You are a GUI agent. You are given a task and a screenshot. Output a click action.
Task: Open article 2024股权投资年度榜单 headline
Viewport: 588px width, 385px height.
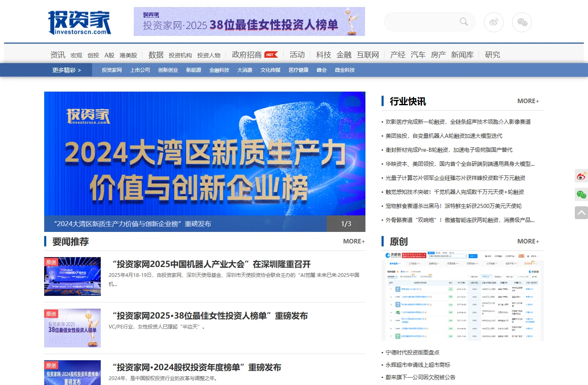point(197,367)
